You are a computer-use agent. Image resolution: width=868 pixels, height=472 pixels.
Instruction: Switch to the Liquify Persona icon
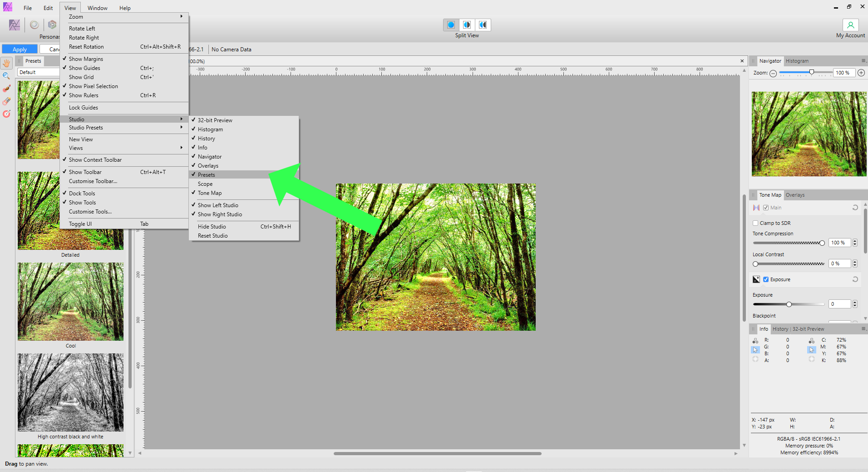[35, 25]
